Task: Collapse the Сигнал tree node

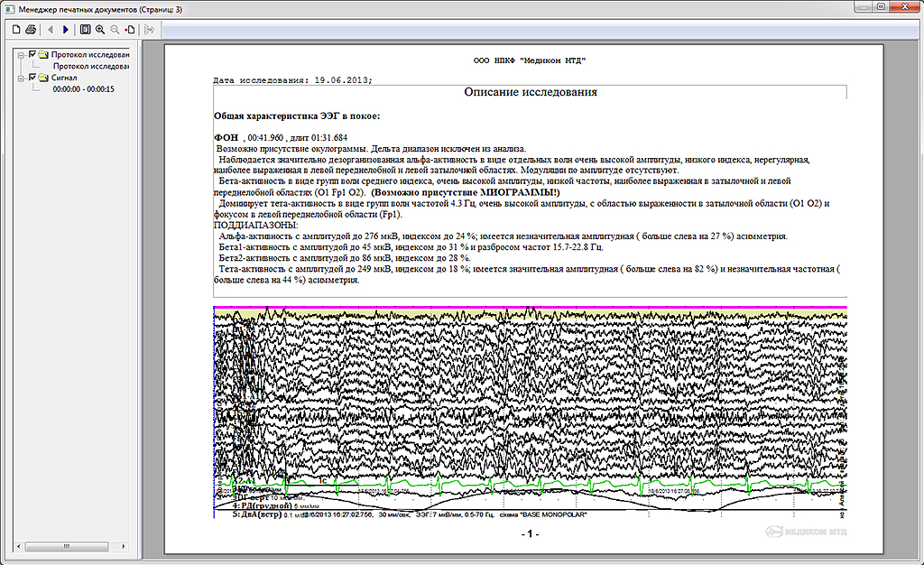Action: tap(21, 78)
